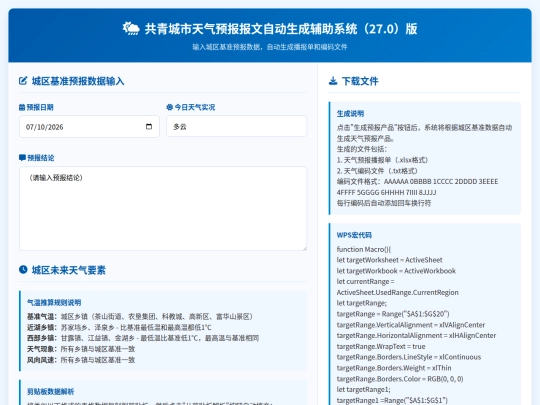Click the calendar icon next to 预报日期 label
This screenshot has width=540, height=405.
(22, 107)
